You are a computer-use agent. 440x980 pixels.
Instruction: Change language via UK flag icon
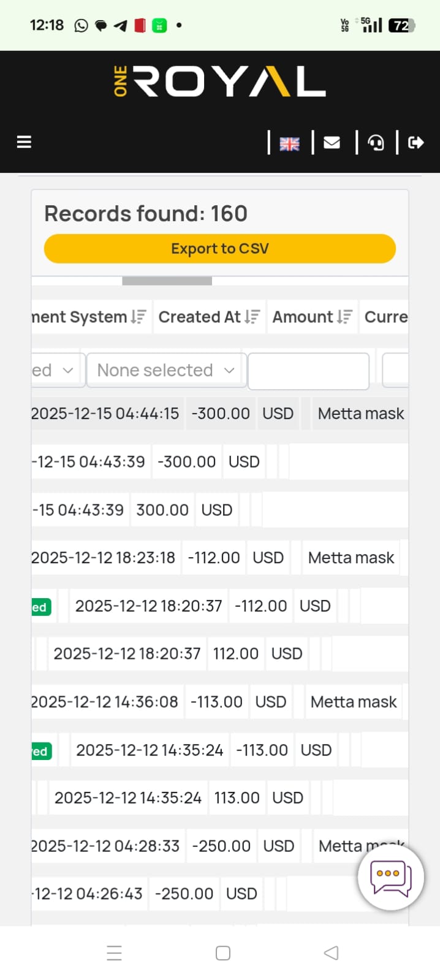289,143
